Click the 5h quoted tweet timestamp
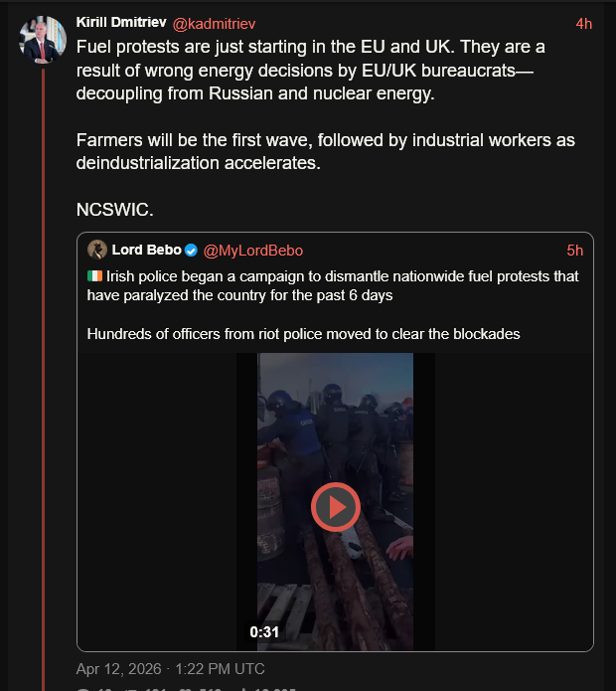Viewport: 616px width, 691px height. [x=574, y=251]
